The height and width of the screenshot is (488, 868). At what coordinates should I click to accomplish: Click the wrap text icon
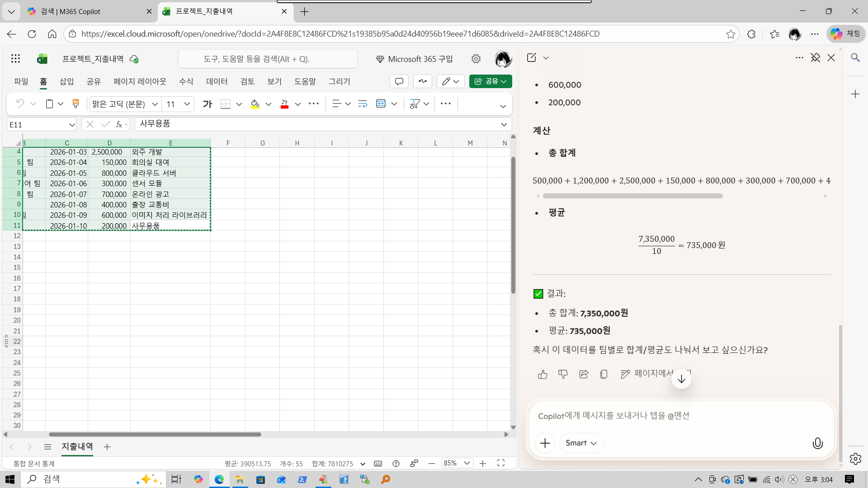pyautogui.click(x=363, y=104)
